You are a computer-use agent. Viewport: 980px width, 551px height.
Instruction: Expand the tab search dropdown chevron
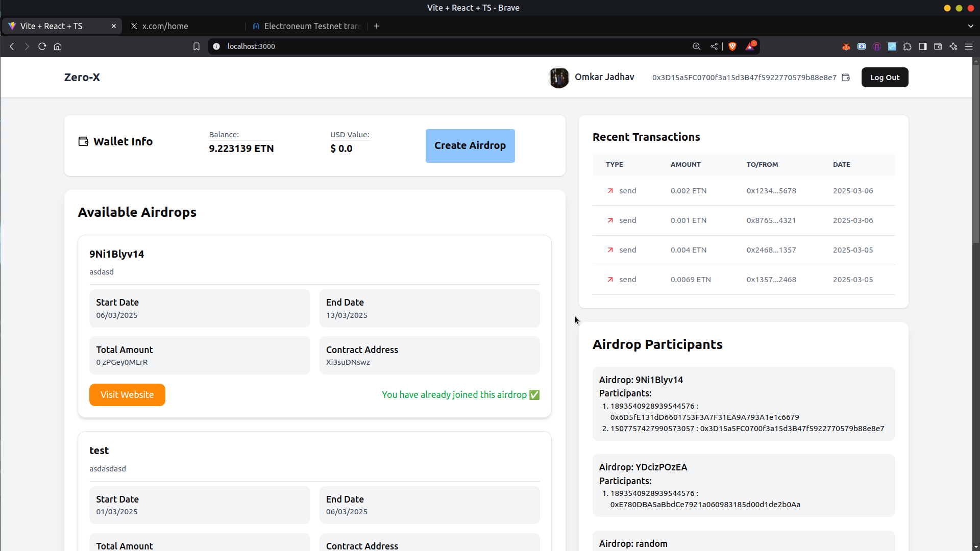point(970,26)
